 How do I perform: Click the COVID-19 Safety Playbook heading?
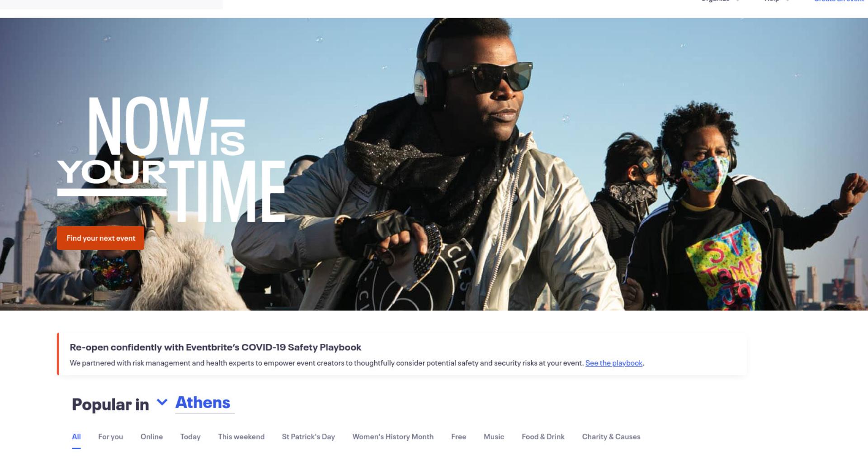(215, 347)
